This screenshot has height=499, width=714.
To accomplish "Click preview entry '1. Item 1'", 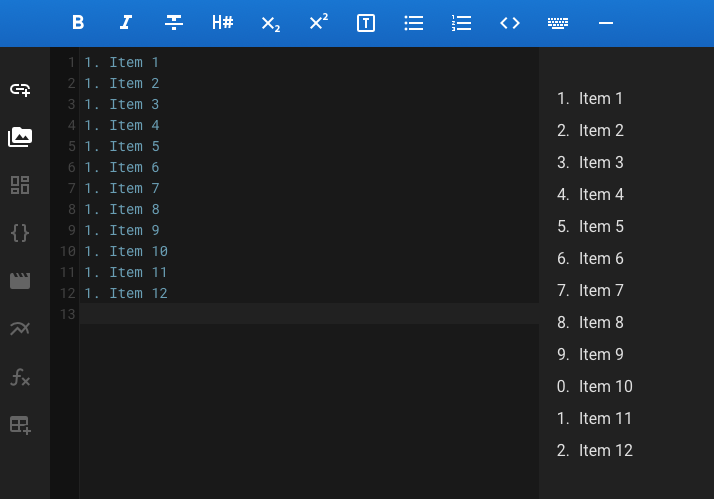I will (x=590, y=98).
